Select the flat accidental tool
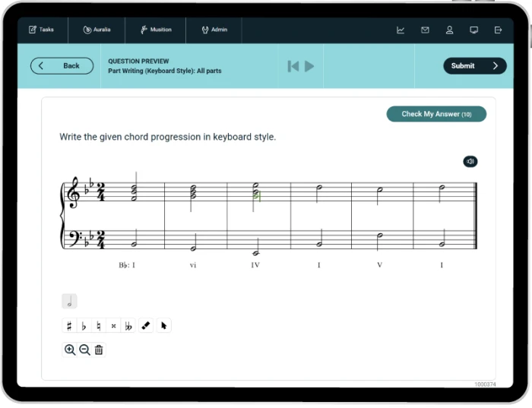 click(x=84, y=326)
